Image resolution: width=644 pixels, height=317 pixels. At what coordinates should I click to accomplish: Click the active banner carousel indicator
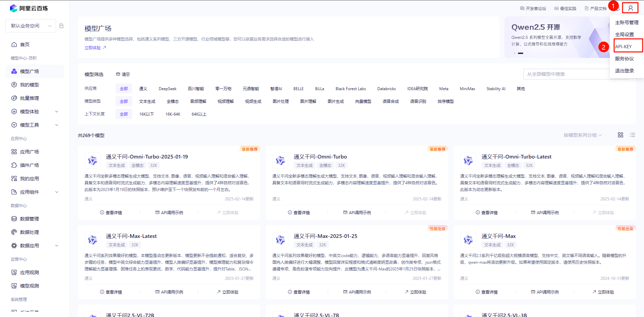point(521,53)
